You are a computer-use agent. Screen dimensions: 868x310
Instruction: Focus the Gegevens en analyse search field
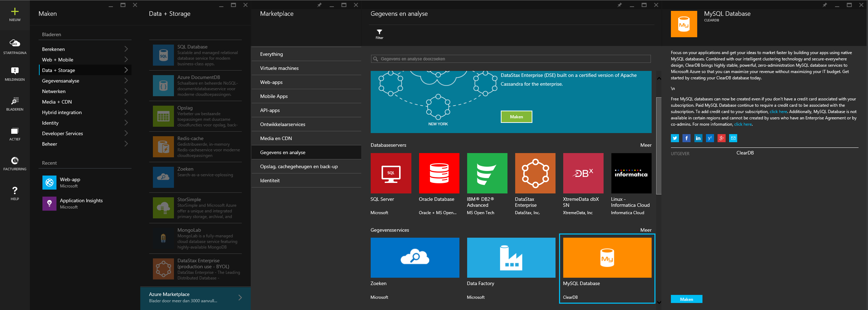511,59
